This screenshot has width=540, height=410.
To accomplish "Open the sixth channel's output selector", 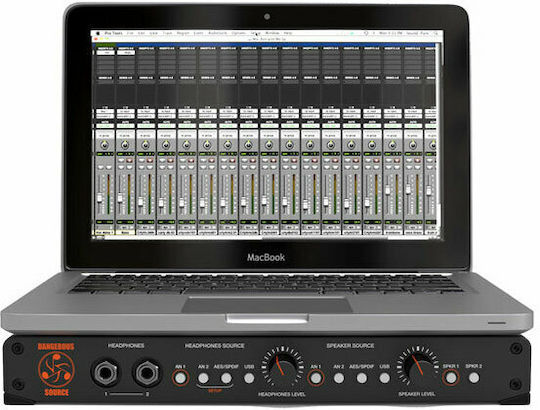I will pos(207,116).
